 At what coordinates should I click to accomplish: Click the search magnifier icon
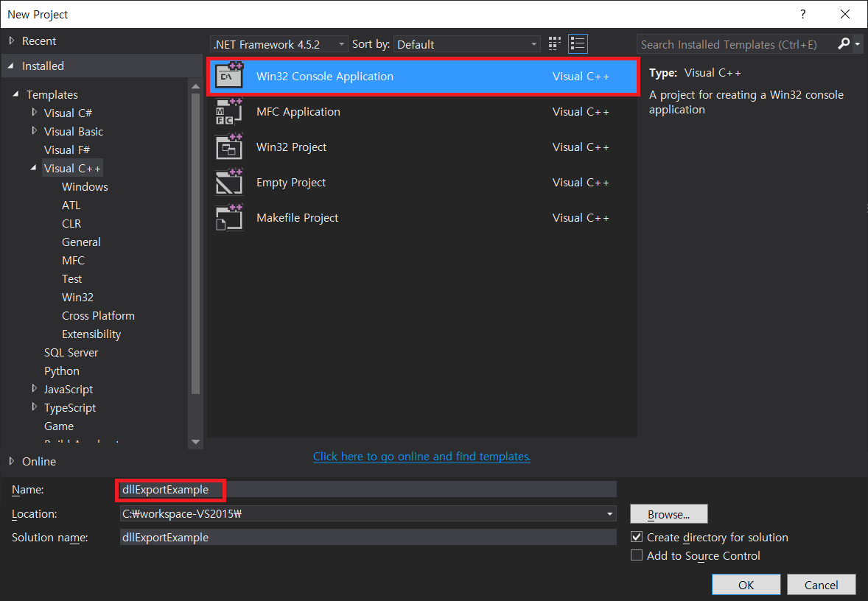click(844, 43)
